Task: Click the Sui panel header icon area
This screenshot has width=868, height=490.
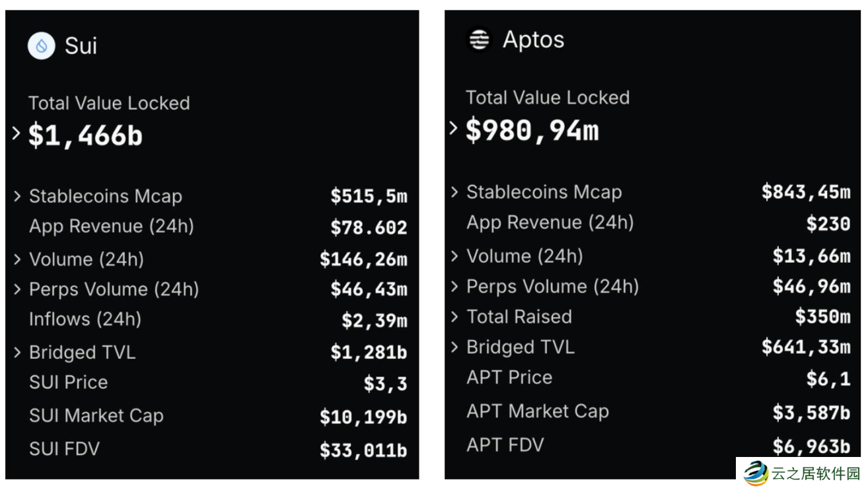Action: [41, 46]
